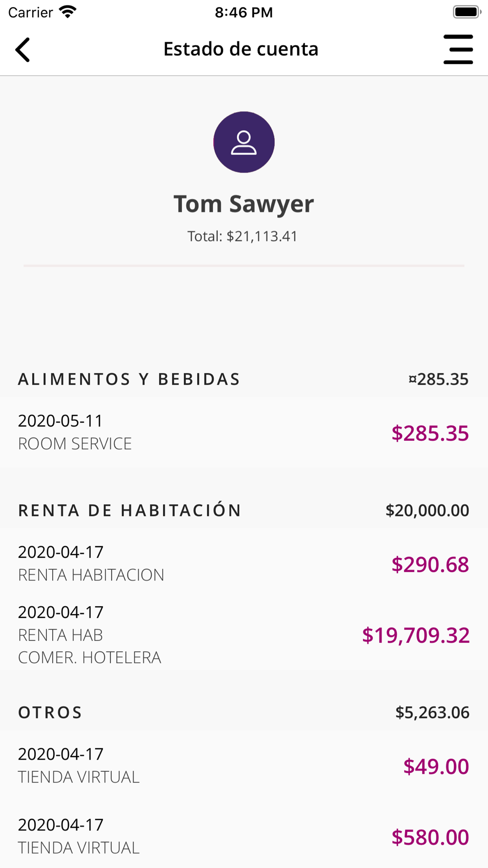
Task: Tap the Total $21,113.41 label
Action: coord(243,236)
